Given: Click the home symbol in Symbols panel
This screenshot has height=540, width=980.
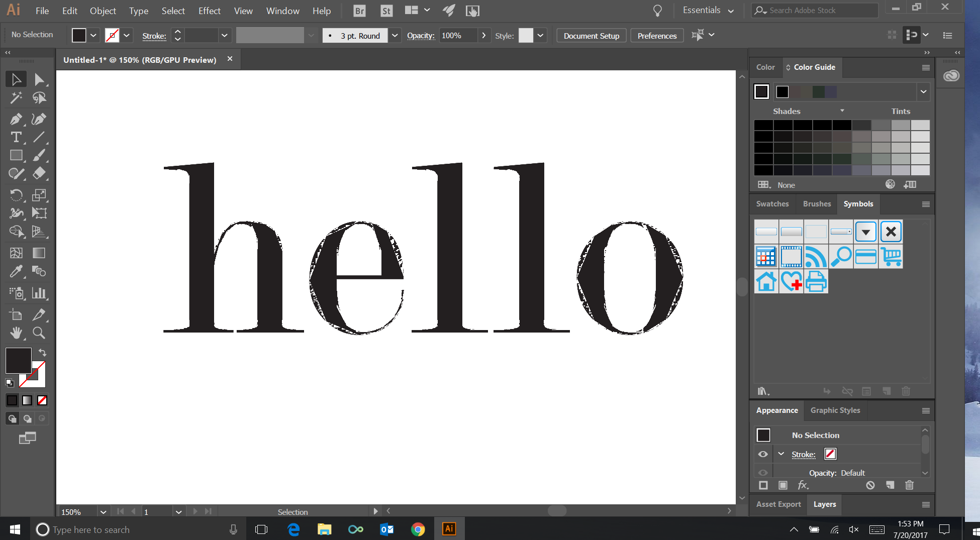Looking at the screenshot, I should 766,281.
